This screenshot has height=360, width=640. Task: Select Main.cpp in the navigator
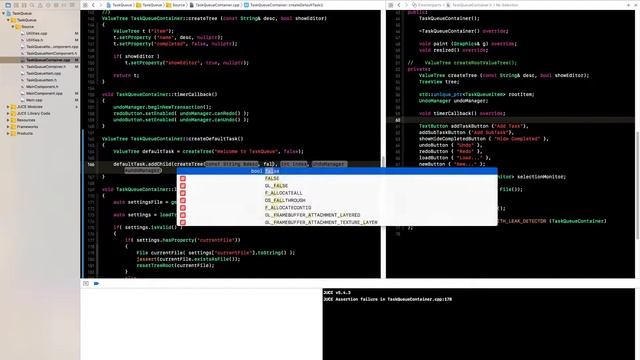(x=34, y=100)
